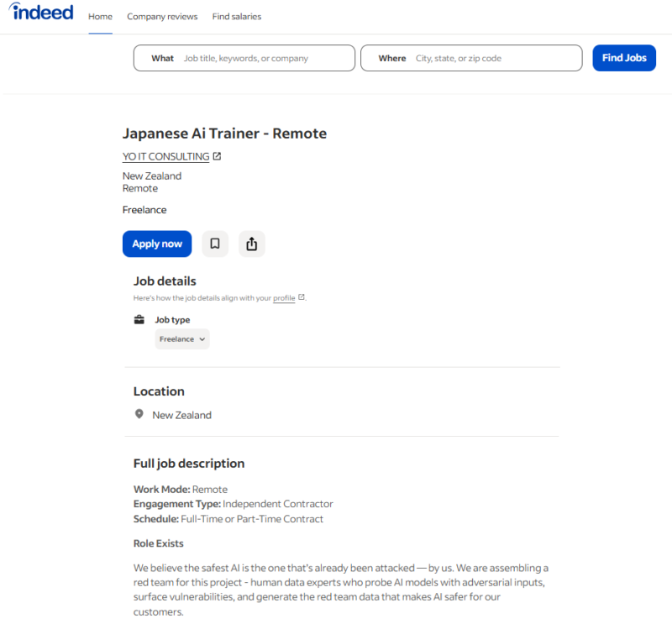Click the external link icon beside YO IT CONSULTING
The width and height of the screenshot is (672, 624).
217,156
